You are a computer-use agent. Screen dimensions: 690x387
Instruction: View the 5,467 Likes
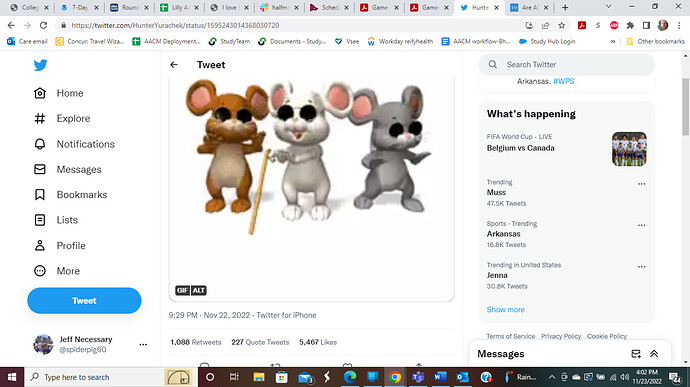click(x=318, y=342)
